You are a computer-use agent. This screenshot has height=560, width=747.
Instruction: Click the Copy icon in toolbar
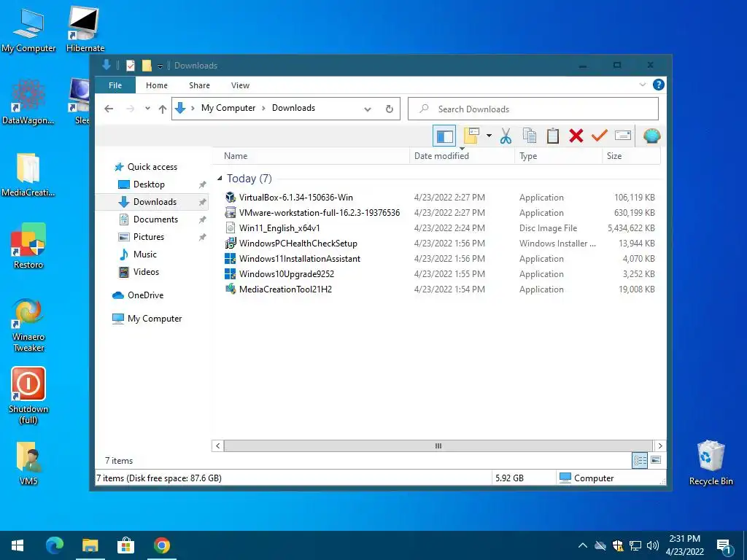point(530,136)
